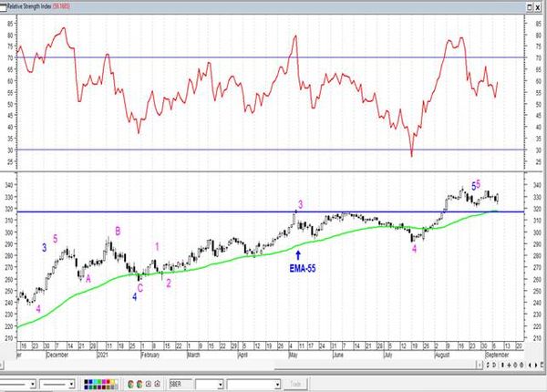This screenshot has width=547, height=392.
Task: Click the second camera snapshot icon beside SBER field
Action: tap(157, 385)
